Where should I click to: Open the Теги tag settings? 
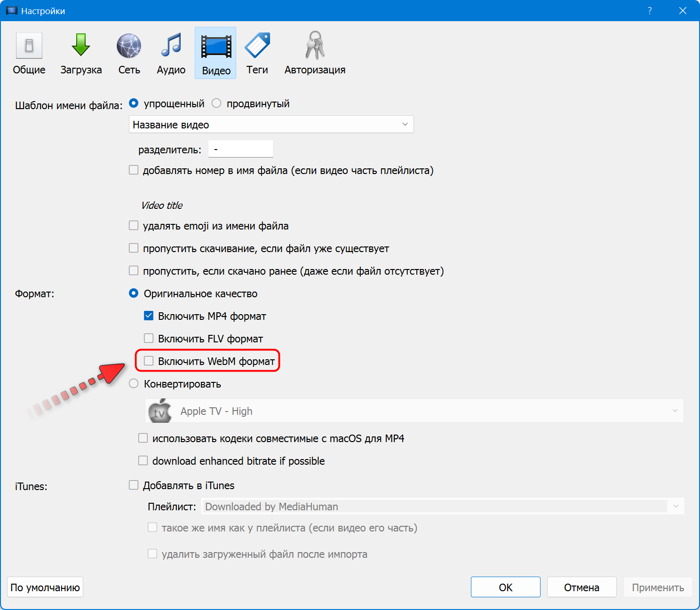click(257, 53)
